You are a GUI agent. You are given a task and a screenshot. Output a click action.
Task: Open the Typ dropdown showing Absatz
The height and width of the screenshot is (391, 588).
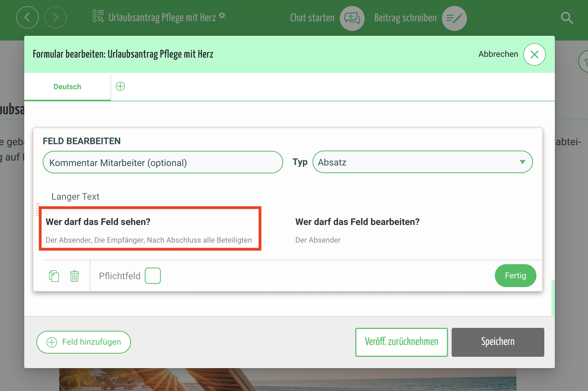click(422, 162)
